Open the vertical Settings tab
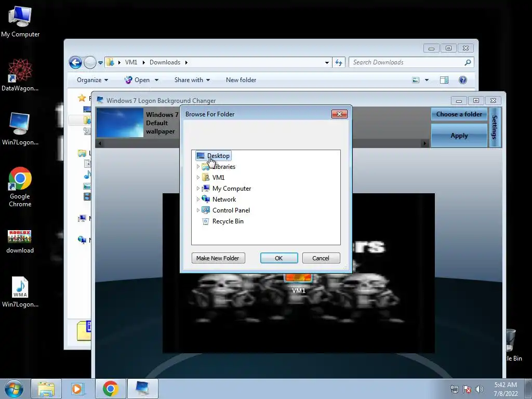Screen dimensions: 532x399 (x=495, y=127)
